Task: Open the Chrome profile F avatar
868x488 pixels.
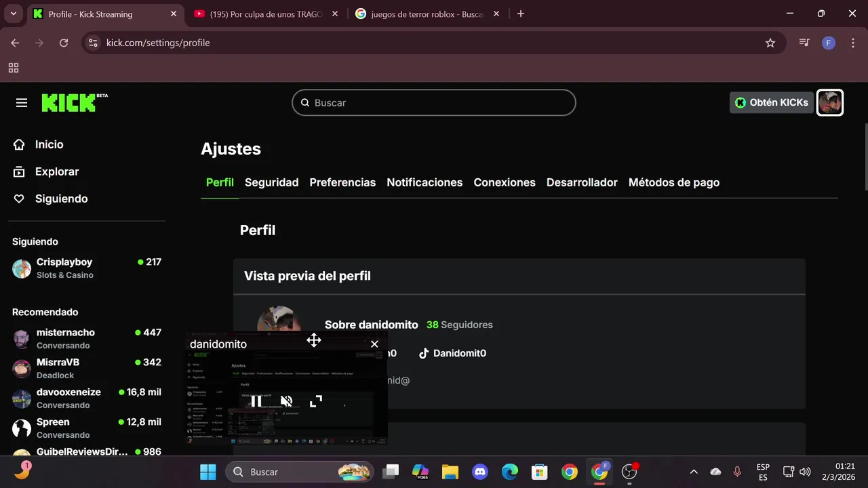Action: point(828,43)
